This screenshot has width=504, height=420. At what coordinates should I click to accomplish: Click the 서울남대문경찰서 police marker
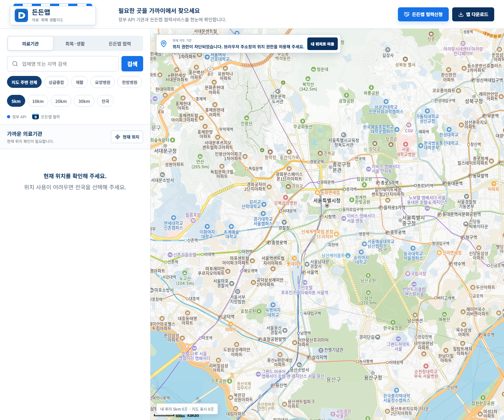pos(307,264)
